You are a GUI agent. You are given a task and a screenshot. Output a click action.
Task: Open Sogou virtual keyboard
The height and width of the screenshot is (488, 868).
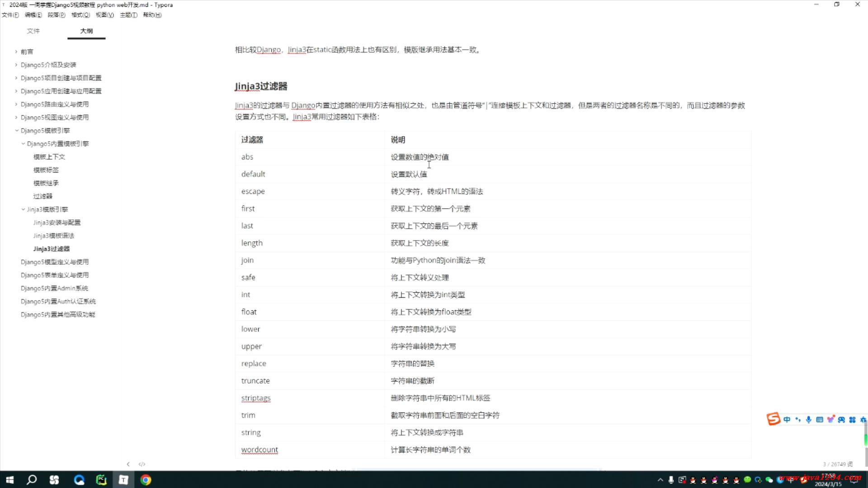(x=819, y=419)
